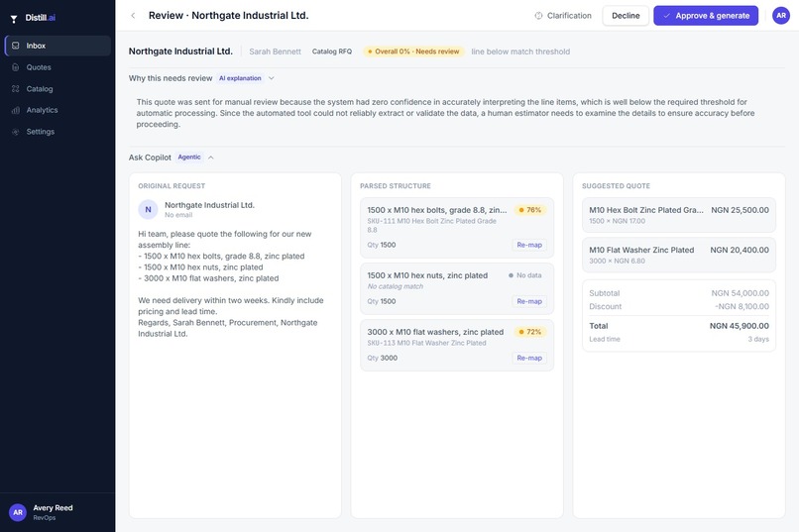799x532 pixels.
Task: Open the Settings page
Action: tap(57, 132)
